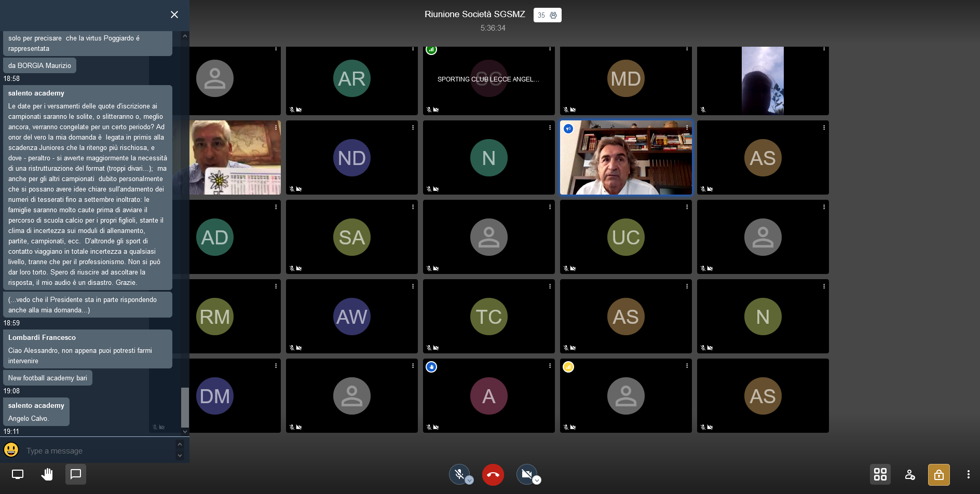Open security options with the lock icon
980x494 pixels.
tap(938, 474)
